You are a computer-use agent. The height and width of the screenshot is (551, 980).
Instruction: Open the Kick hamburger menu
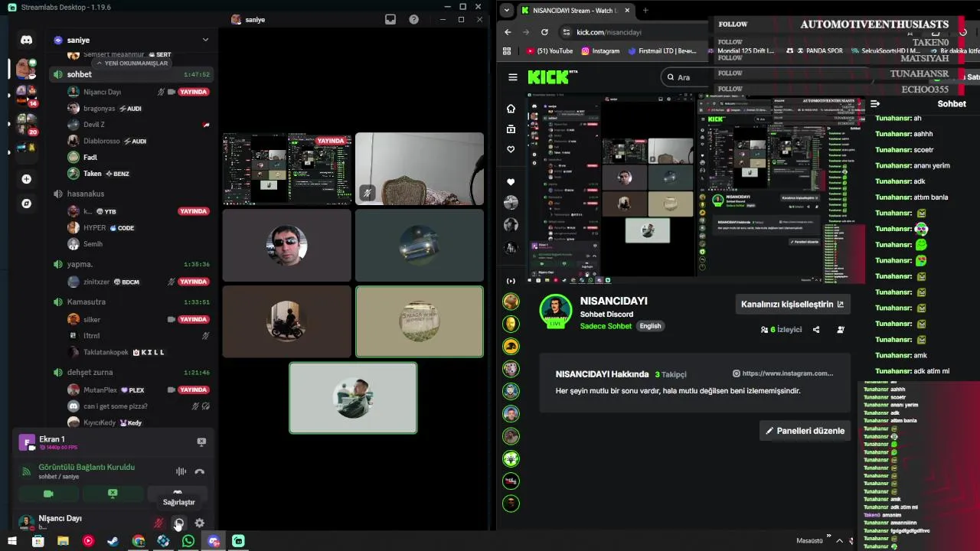(x=513, y=77)
